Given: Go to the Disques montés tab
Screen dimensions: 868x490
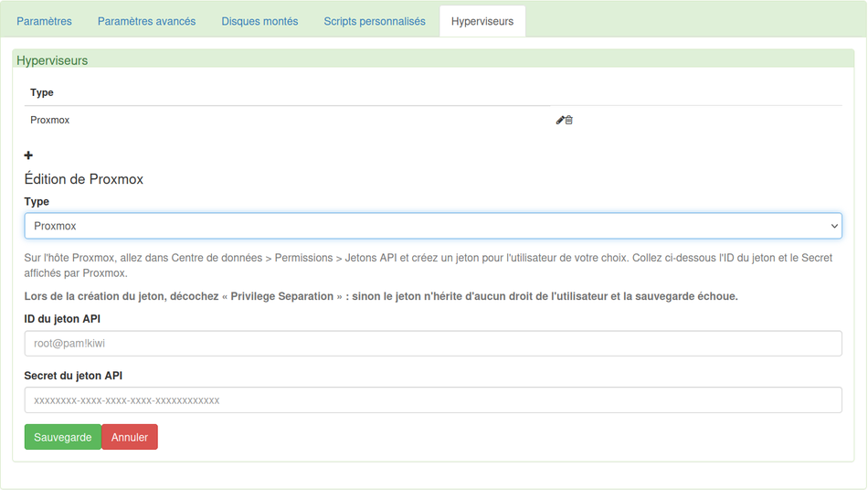Looking at the screenshot, I should coord(259,22).
